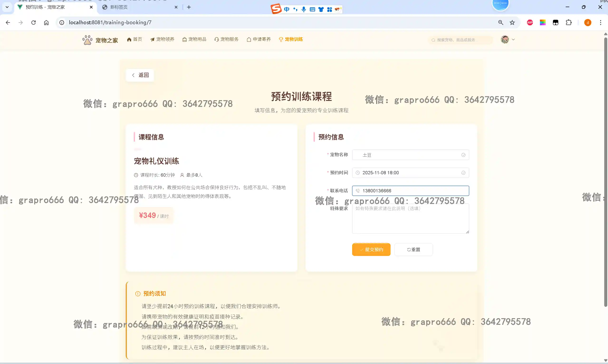Click the 重置 reset button
608x364 pixels.
click(x=413, y=250)
